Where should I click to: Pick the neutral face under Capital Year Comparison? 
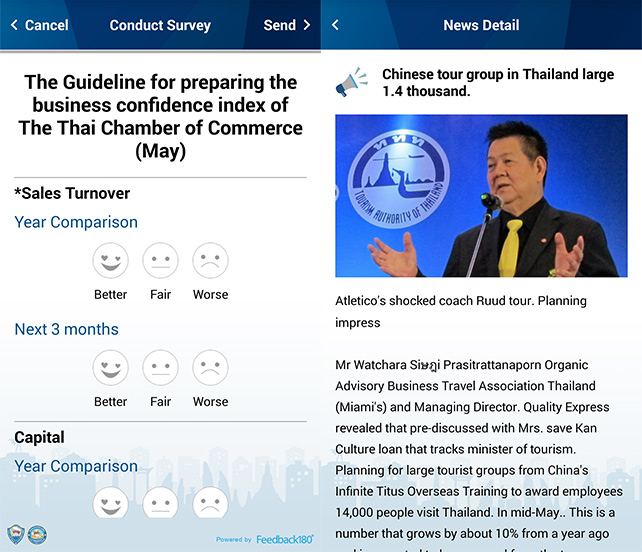click(x=160, y=503)
